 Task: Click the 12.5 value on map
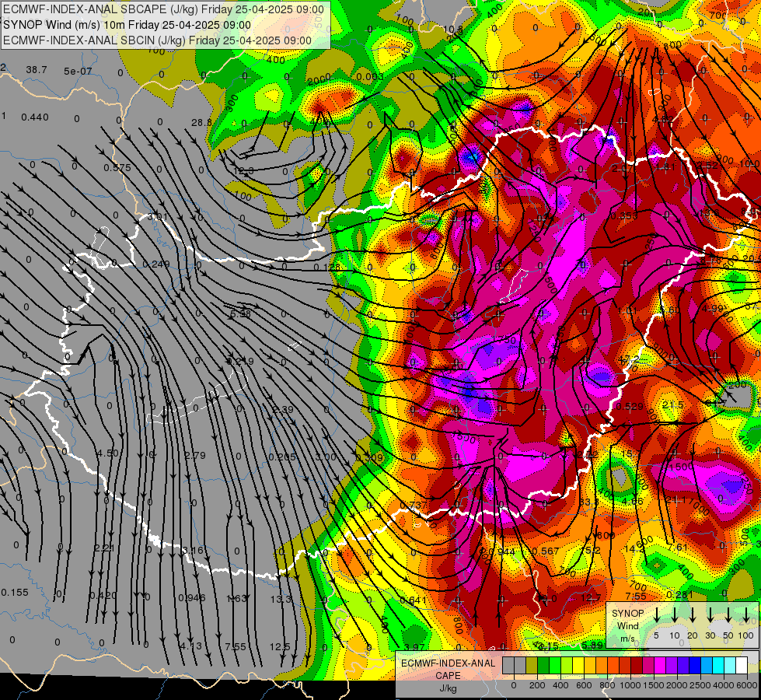(280, 646)
